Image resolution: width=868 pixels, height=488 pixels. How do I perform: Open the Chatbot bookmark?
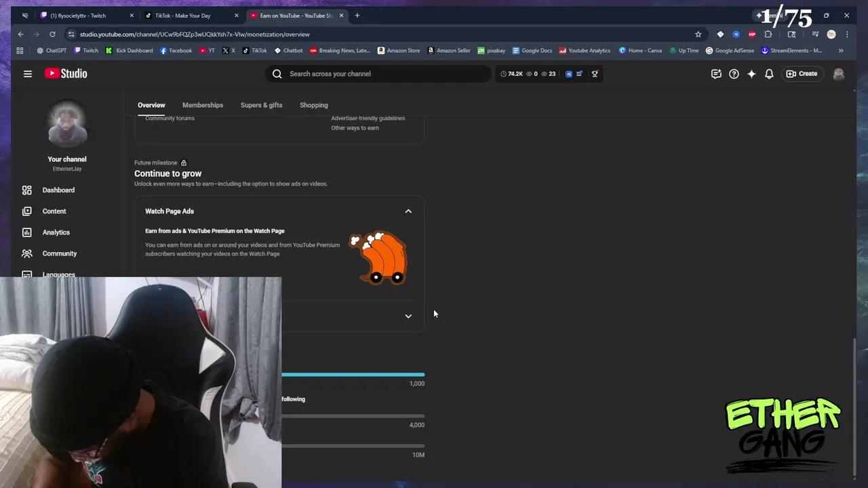click(288, 50)
